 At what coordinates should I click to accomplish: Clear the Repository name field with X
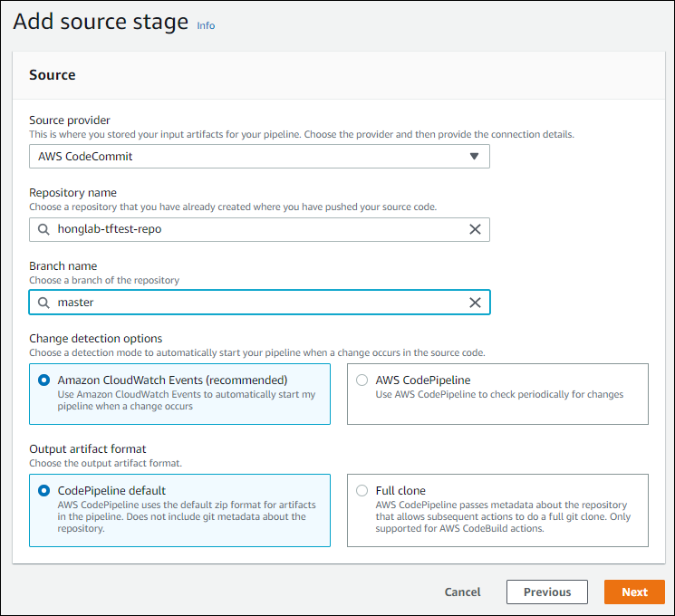click(475, 229)
